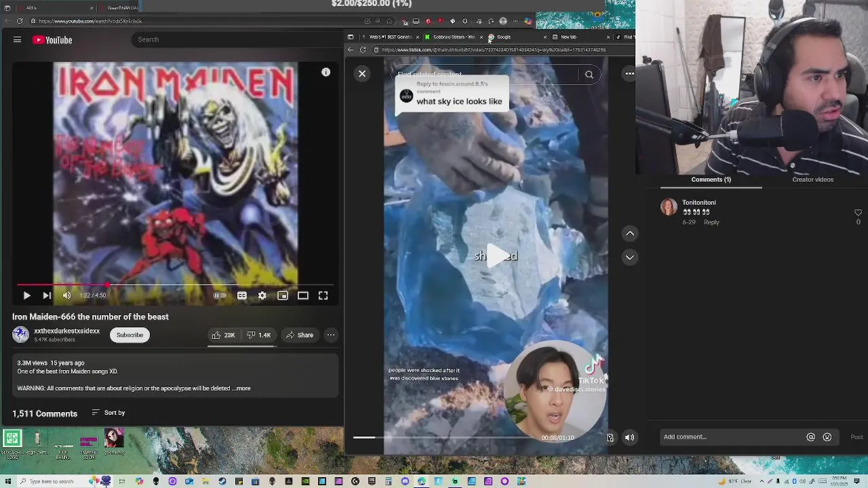This screenshot has height=488, width=868.
Task: Open Tonitonitoni commenter profile picture
Action: click(x=669, y=207)
